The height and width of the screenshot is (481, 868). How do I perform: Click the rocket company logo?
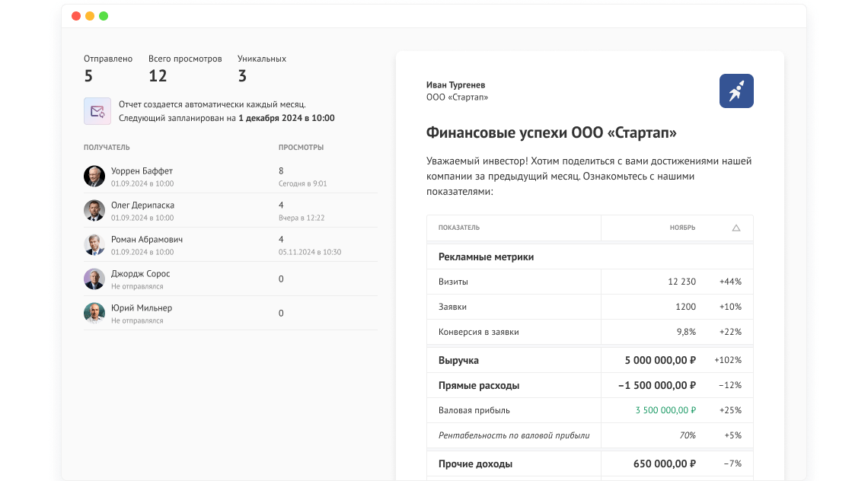[736, 91]
